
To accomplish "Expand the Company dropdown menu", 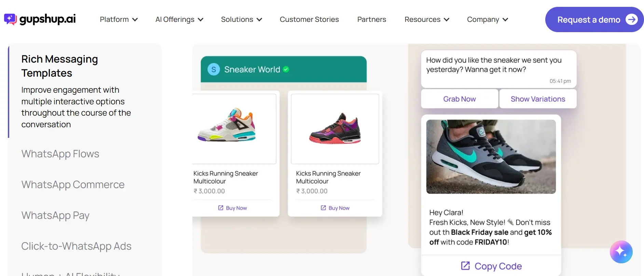I will [487, 19].
